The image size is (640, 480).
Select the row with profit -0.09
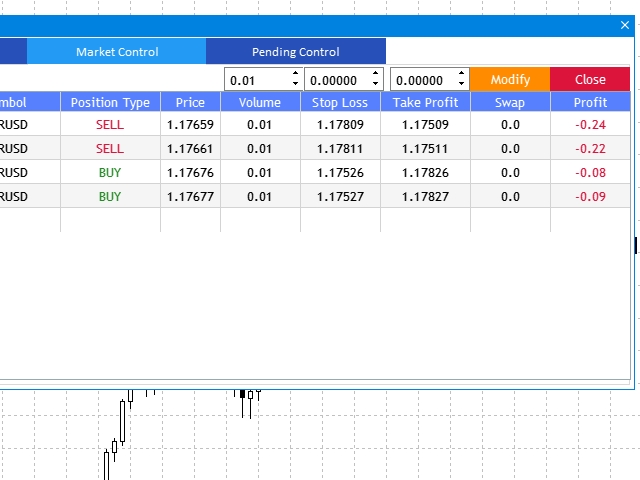coord(315,196)
